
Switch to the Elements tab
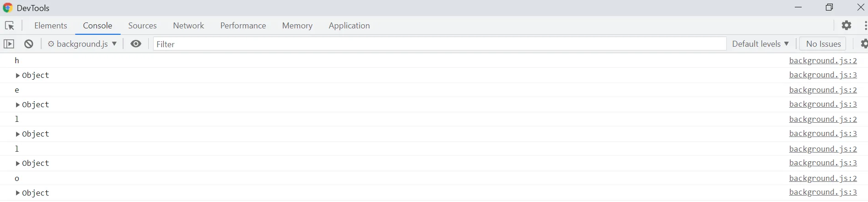coord(50,26)
